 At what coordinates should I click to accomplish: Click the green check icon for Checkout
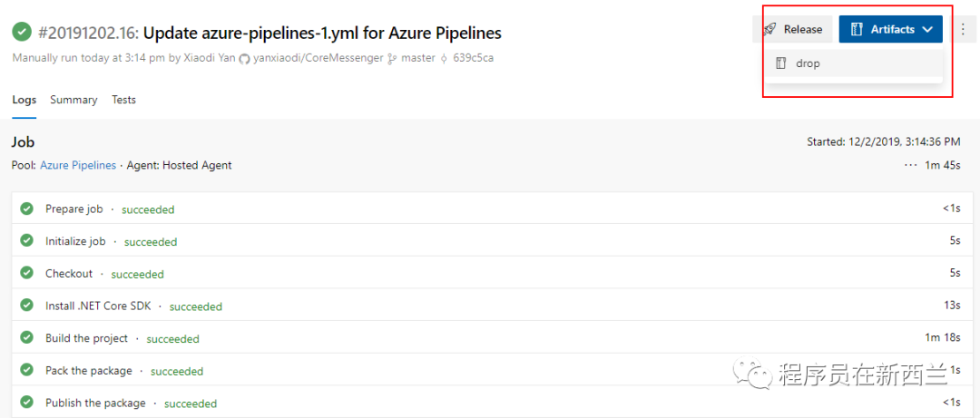[26, 273]
